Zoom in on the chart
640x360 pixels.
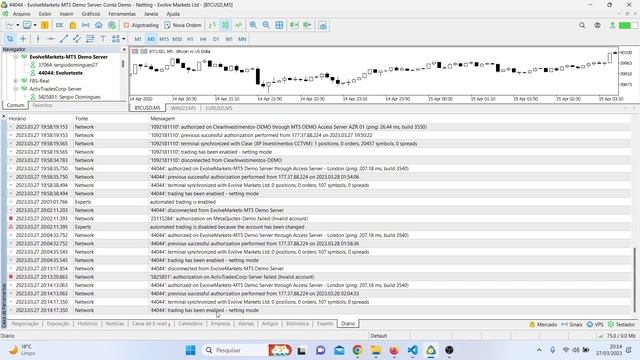(x=253, y=25)
